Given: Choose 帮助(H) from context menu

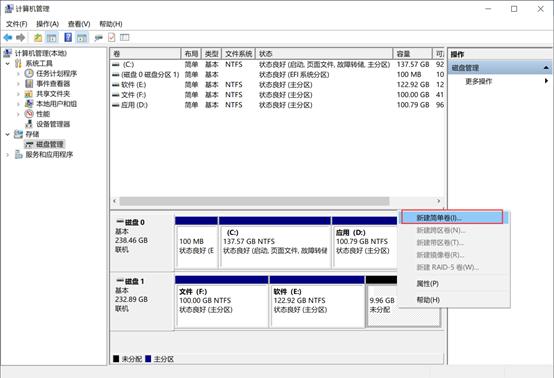Looking at the screenshot, I should [x=454, y=300].
